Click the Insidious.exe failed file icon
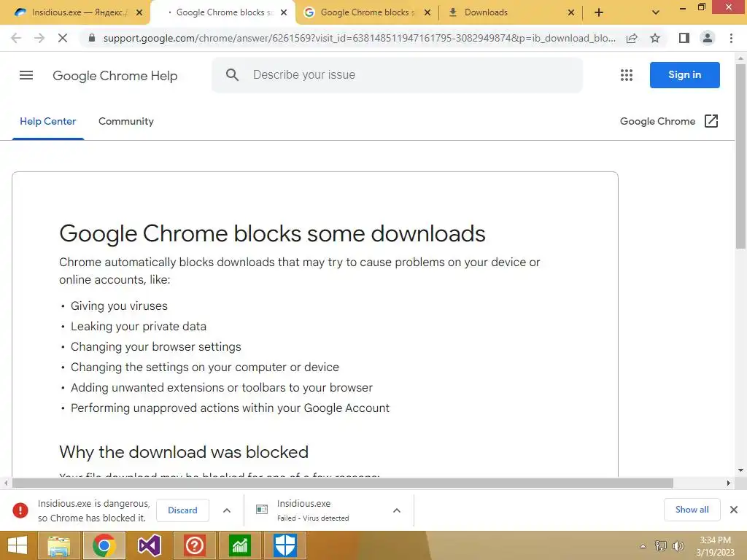 click(262, 510)
